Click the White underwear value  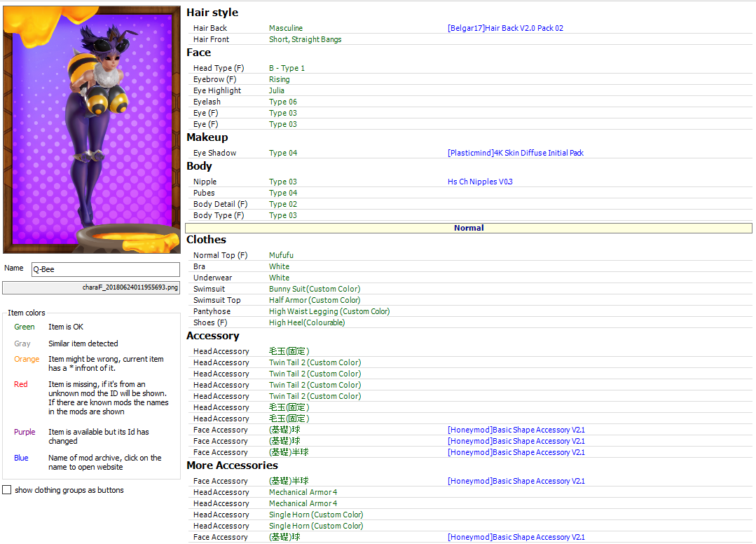[279, 278]
